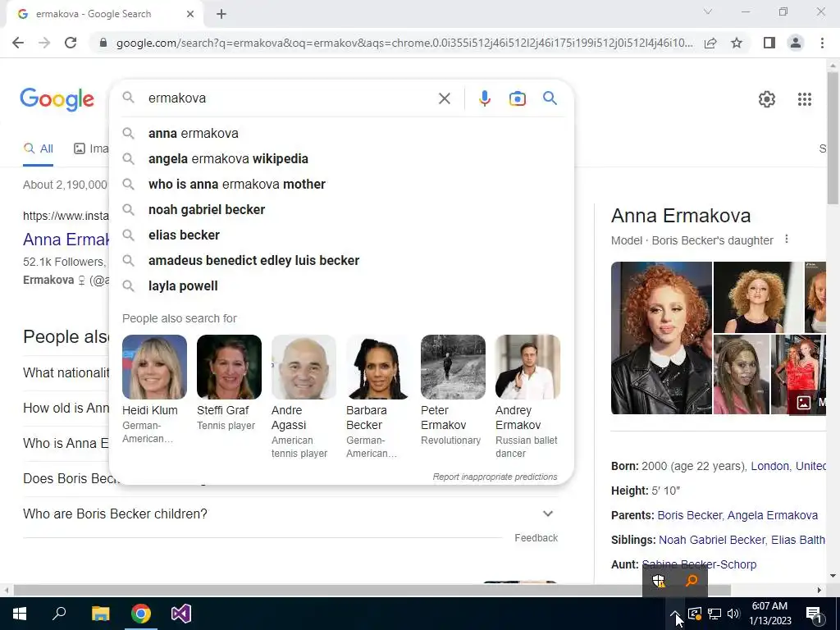The image size is (840, 630).
Task: Share this page via the share icon
Action: (710, 43)
